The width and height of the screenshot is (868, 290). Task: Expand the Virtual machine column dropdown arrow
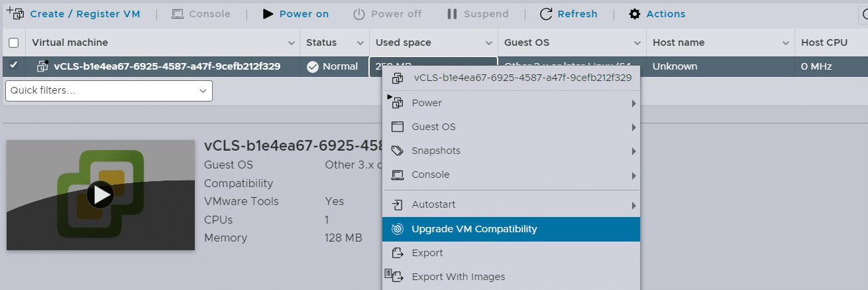pos(292,42)
